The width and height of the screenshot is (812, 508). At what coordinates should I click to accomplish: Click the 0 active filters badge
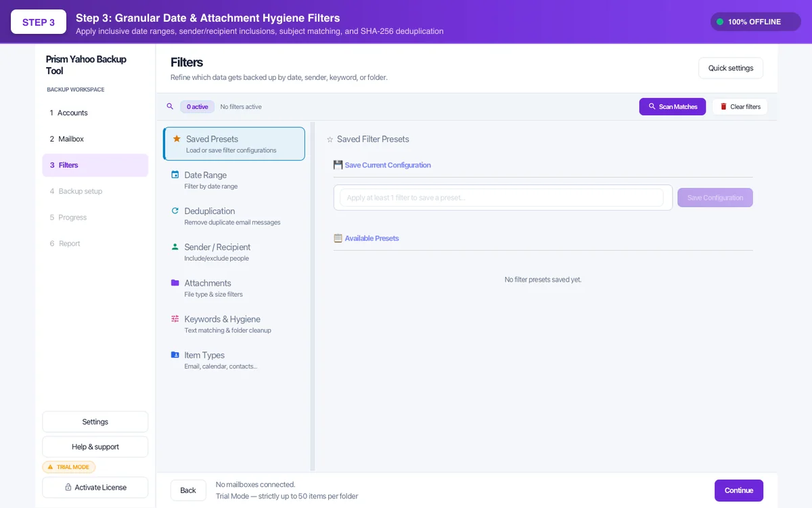click(198, 106)
